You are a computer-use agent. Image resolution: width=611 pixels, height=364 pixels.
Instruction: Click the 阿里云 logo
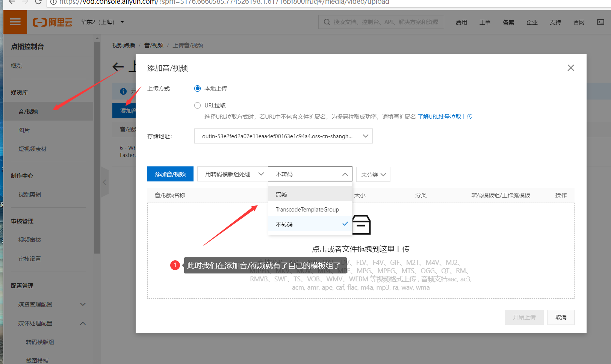point(52,22)
